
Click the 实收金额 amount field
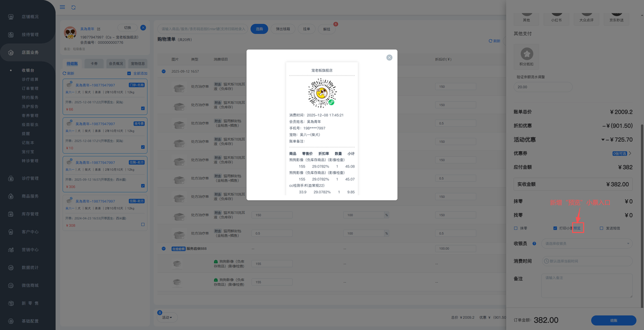tap(573, 184)
